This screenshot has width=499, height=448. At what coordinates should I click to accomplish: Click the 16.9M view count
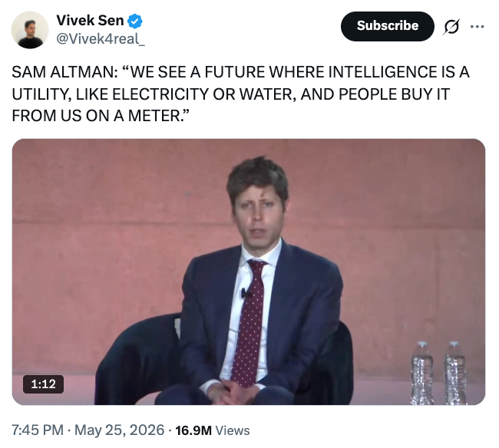(193, 430)
